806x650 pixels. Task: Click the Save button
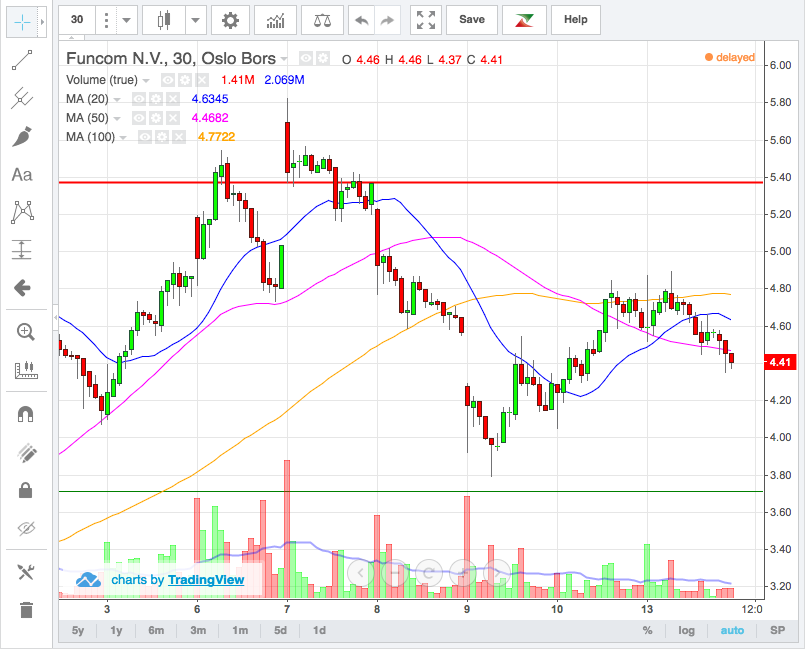(x=472, y=20)
